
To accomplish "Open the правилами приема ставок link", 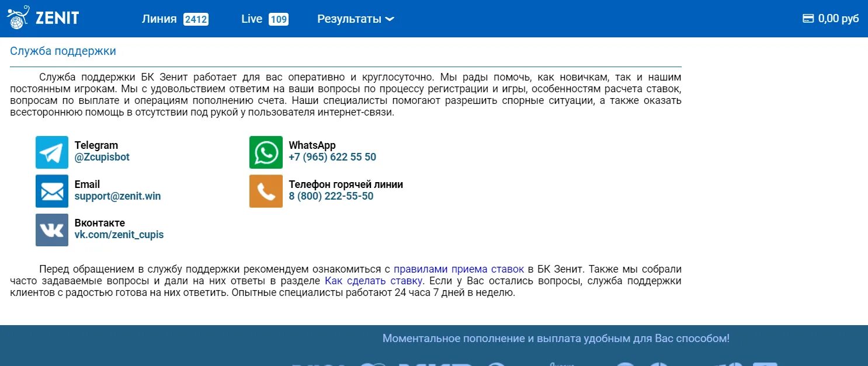I will 459,269.
